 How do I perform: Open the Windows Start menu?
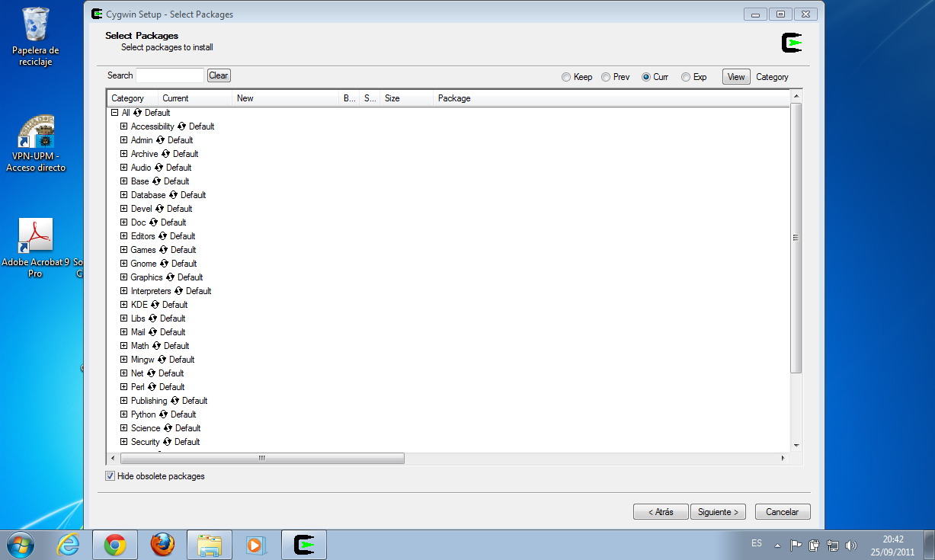coord(21,545)
